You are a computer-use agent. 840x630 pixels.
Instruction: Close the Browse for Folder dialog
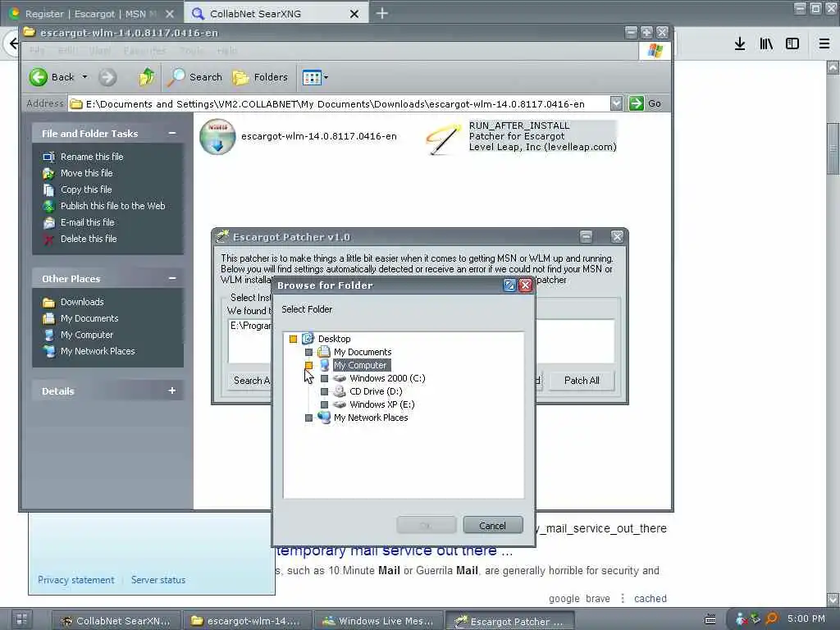coord(526,285)
